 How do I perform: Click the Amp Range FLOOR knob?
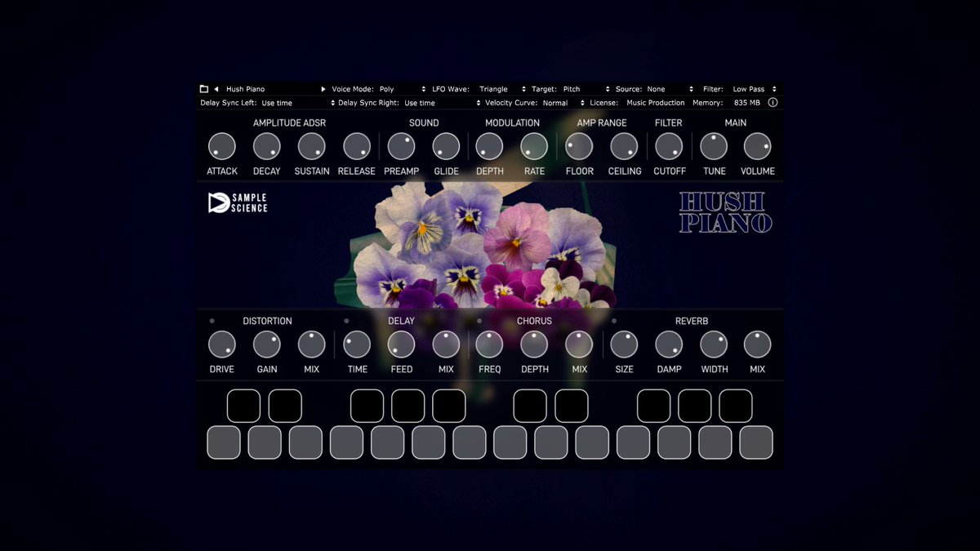point(579,146)
